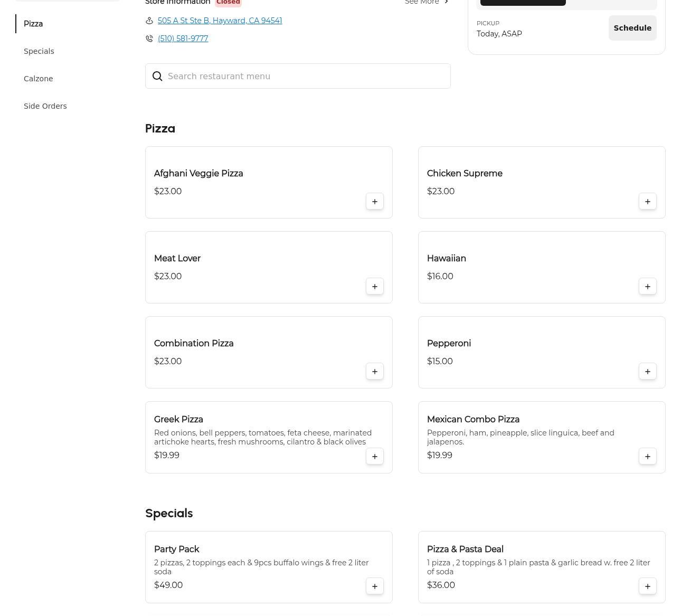Select Calzone category in sidebar

pyautogui.click(x=39, y=79)
